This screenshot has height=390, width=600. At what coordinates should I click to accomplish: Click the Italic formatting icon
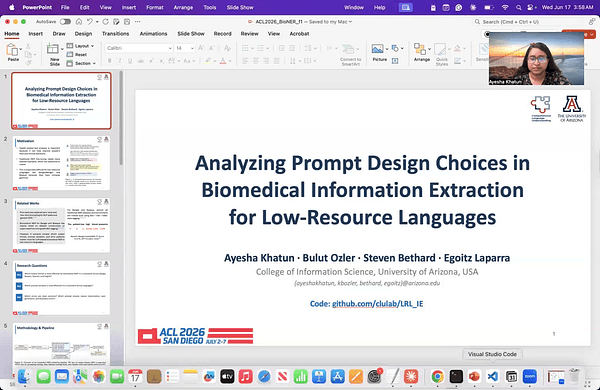click(120, 61)
